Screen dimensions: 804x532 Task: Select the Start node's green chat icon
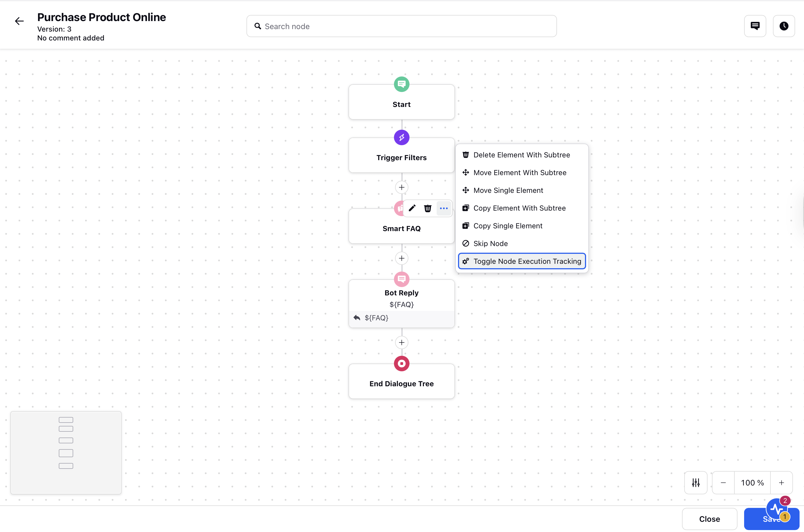coord(401,84)
